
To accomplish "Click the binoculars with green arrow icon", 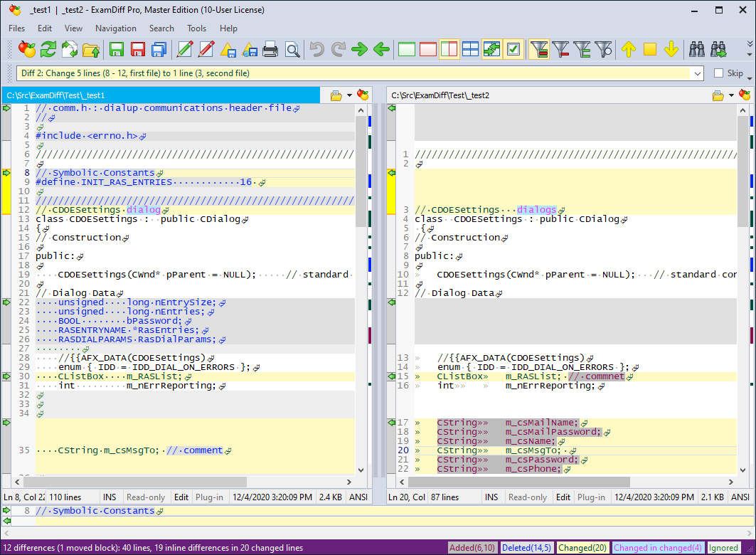I will pos(718,49).
